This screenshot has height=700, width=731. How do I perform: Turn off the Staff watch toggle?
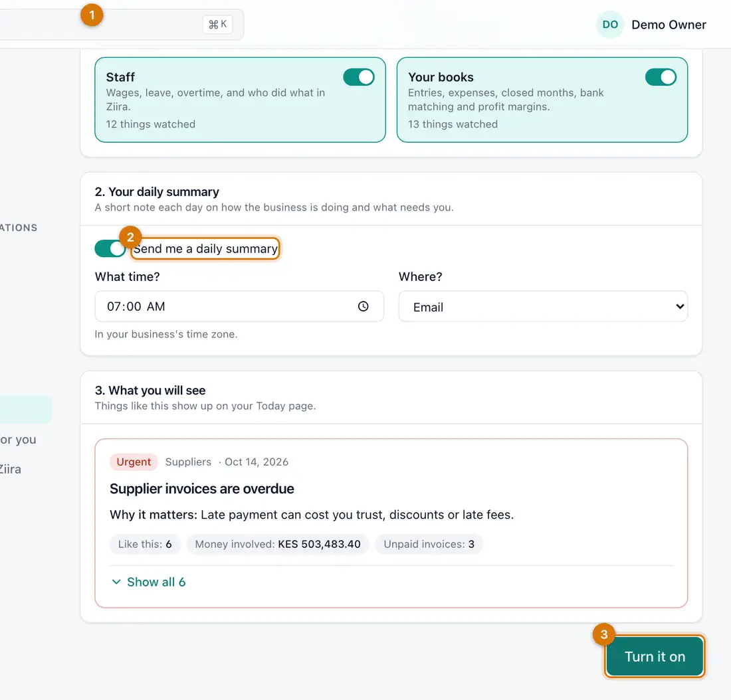pyautogui.click(x=358, y=77)
